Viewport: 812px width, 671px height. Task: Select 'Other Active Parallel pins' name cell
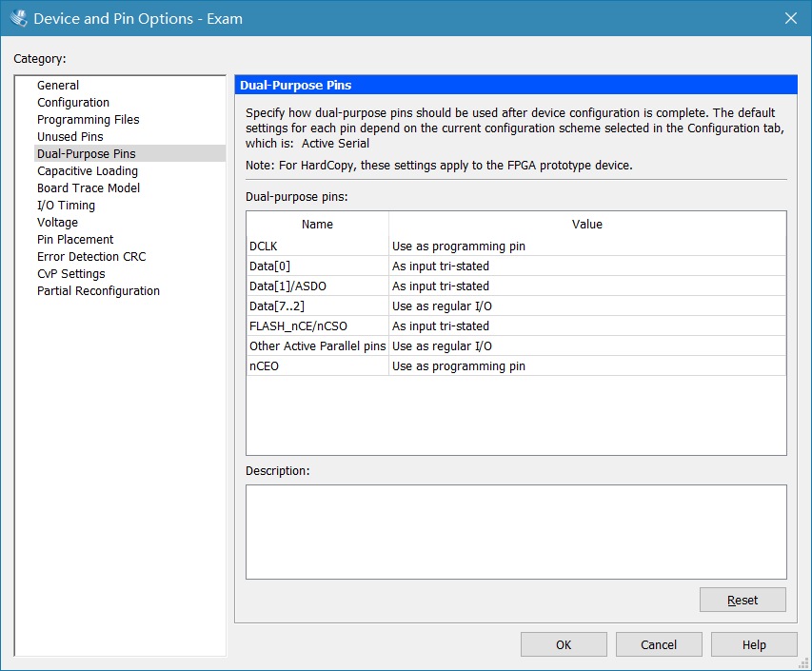pos(317,345)
